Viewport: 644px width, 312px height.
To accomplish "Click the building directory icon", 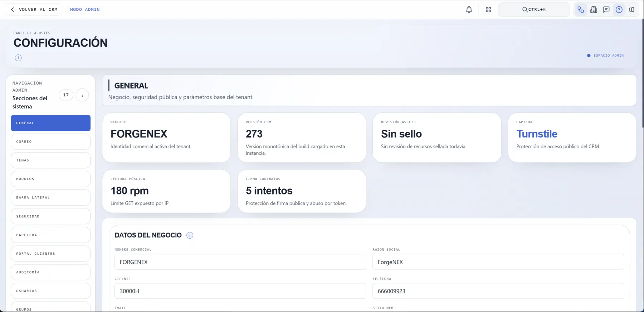I will (x=594, y=10).
